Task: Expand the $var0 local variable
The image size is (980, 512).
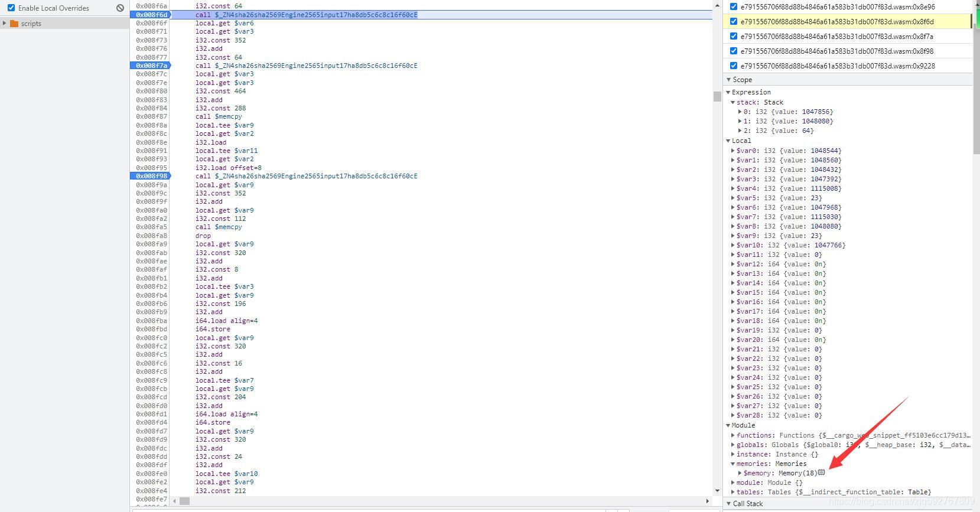Action: point(733,151)
